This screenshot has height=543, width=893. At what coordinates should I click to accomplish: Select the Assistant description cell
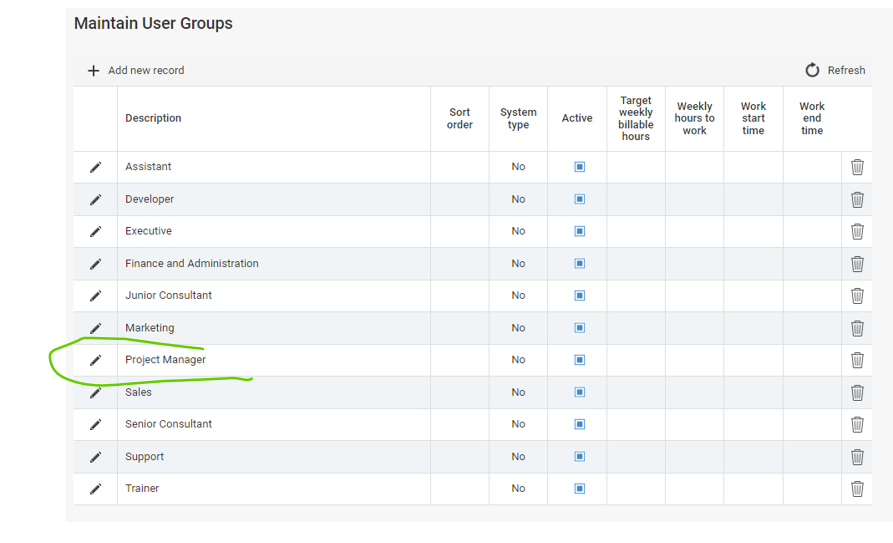click(274, 167)
